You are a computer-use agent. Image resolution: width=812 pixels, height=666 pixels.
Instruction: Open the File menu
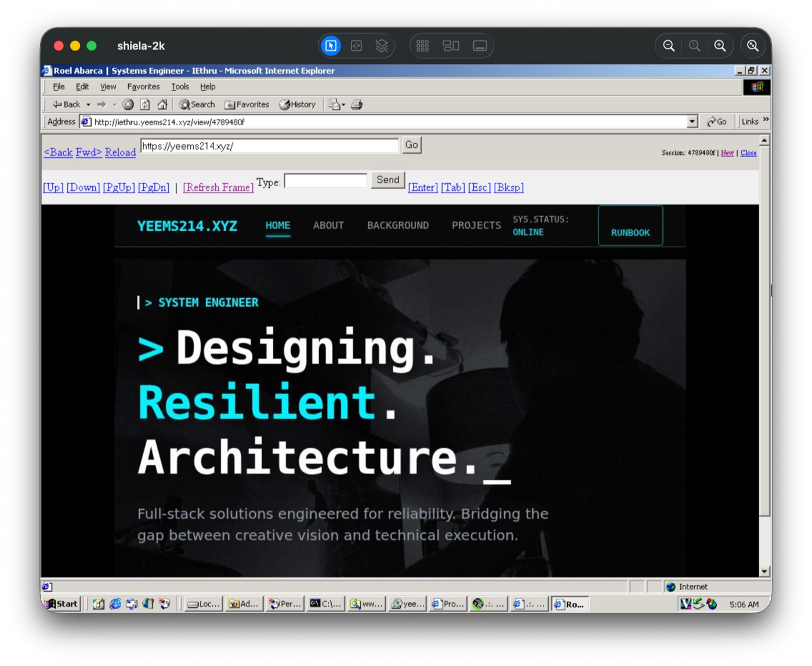(x=59, y=86)
